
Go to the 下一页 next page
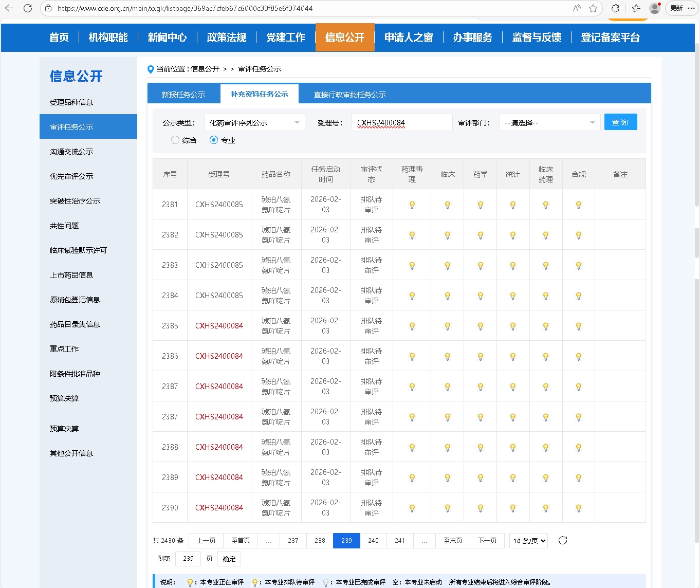point(487,541)
